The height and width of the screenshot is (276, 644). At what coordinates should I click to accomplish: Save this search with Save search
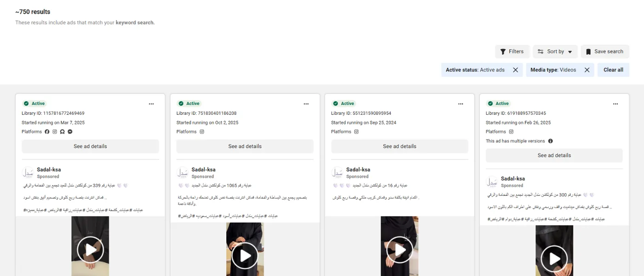[605, 52]
